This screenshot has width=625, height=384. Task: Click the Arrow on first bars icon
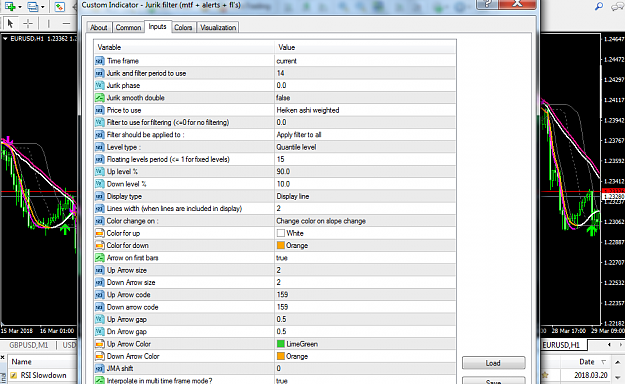(x=100, y=258)
